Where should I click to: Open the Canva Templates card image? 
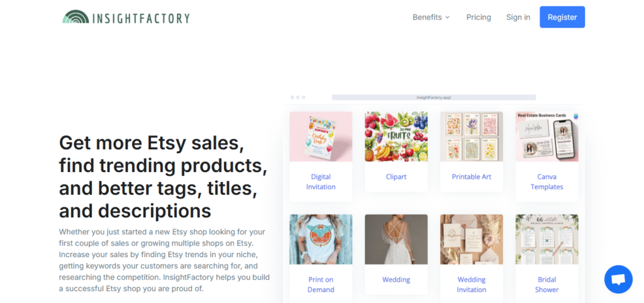(547, 137)
